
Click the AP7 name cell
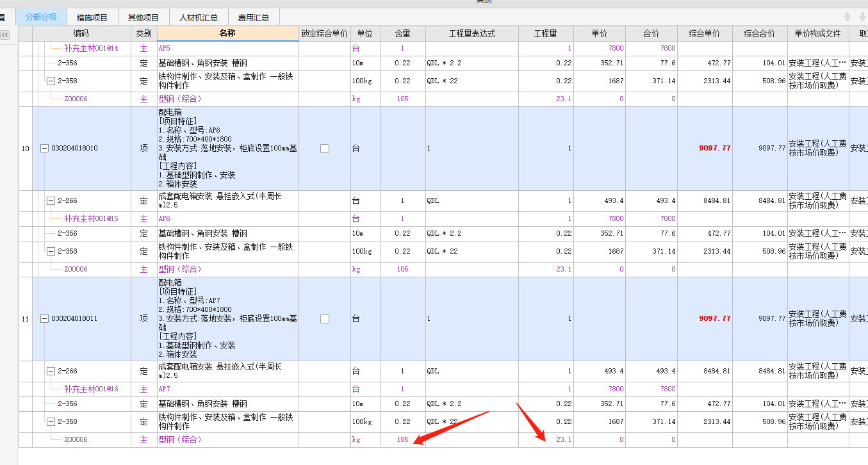(228, 389)
